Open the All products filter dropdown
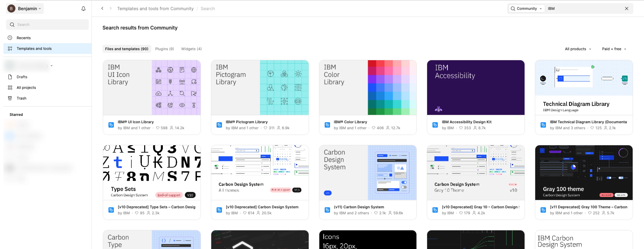The height and width of the screenshot is (249, 644). point(578,49)
